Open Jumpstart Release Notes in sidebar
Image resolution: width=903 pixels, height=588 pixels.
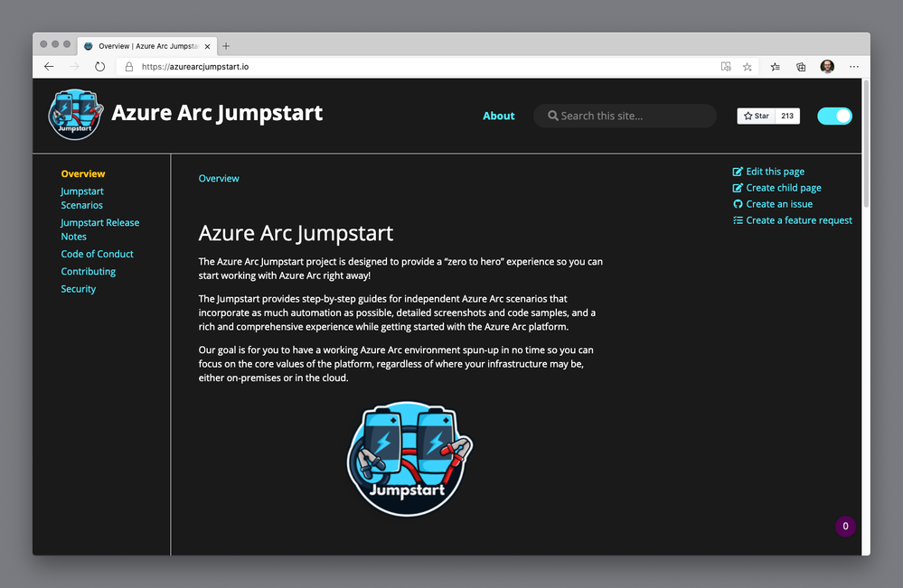pos(100,229)
